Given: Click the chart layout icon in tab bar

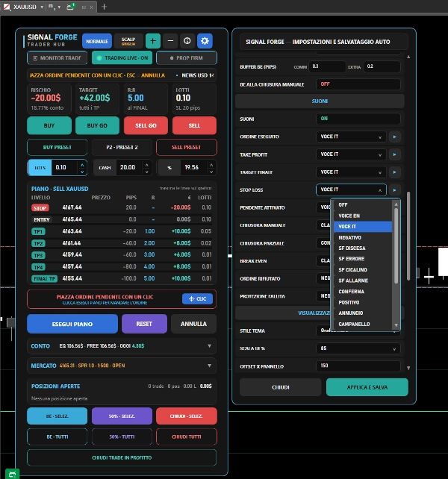Looking at the screenshot, I should coord(52,7).
